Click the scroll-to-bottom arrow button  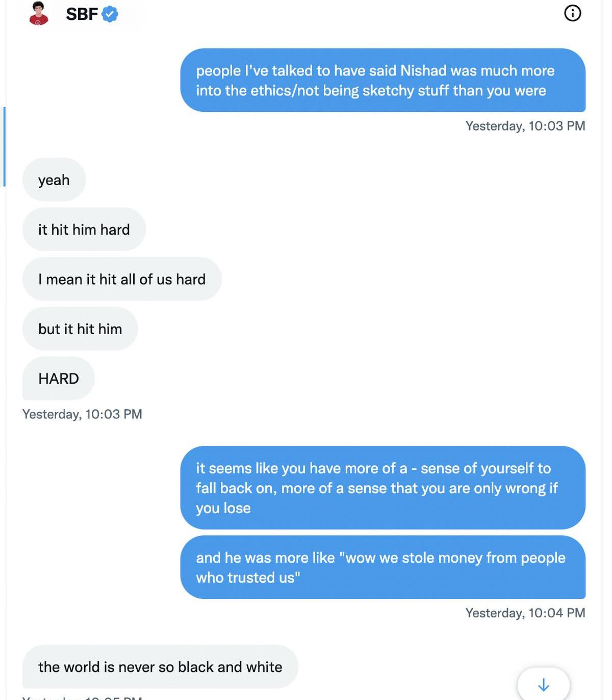click(x=543, y=685)
